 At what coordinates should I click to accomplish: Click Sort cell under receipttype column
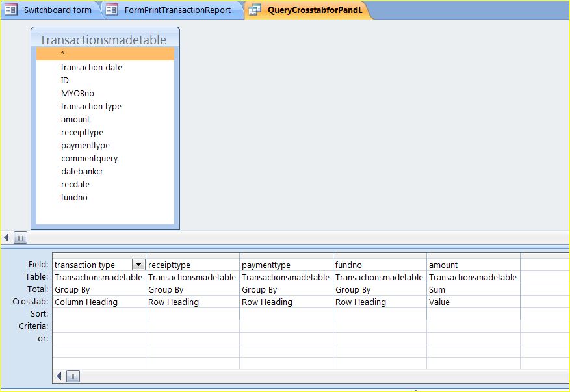192,314
